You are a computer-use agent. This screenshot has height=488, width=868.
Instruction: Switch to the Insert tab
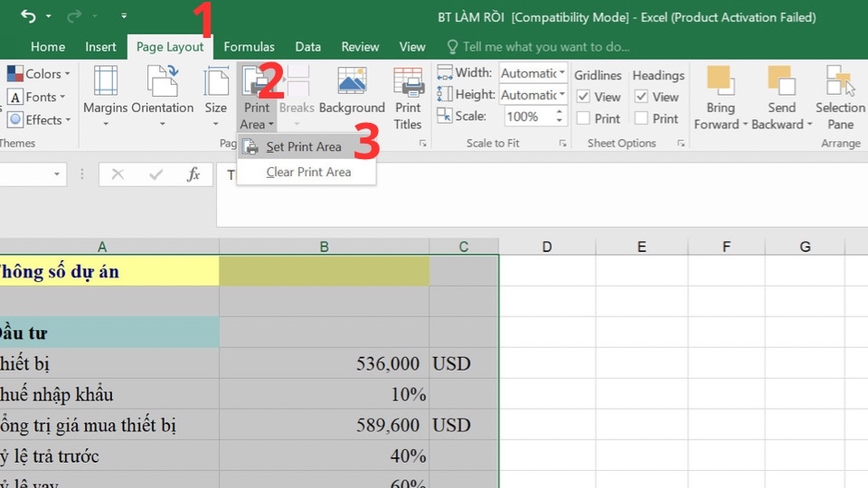click(x=100, y=47)
